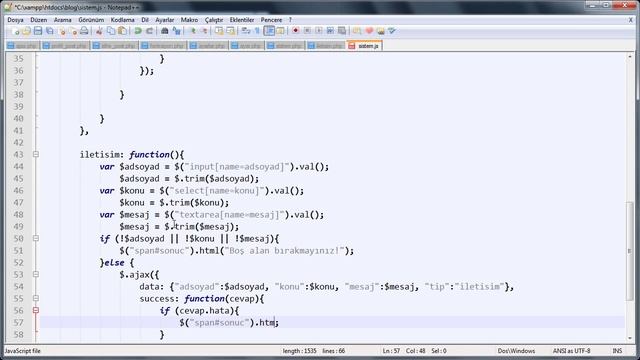Image resolution: width=640 pixels, height=360 pixels.
Task: Click 'JavaScript file' in status bar
Action: [22, 351]
